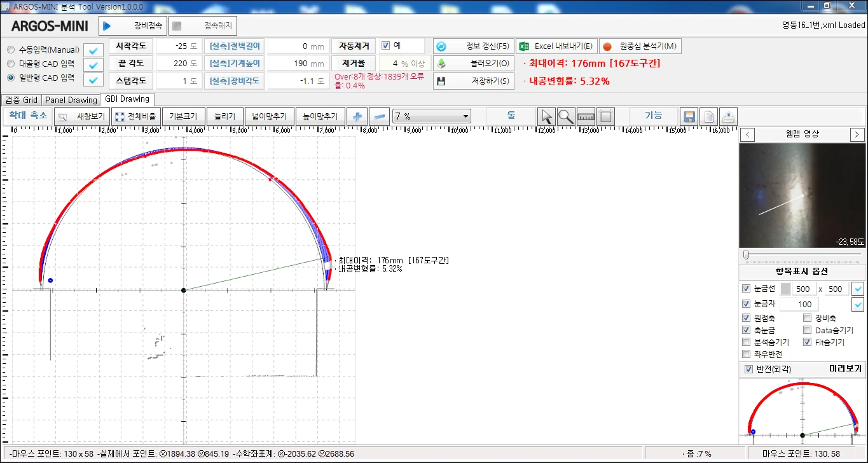Screen dimensions: 868x463
Task: Click the zoom in plus icon
Action: [x=357, y=116]
